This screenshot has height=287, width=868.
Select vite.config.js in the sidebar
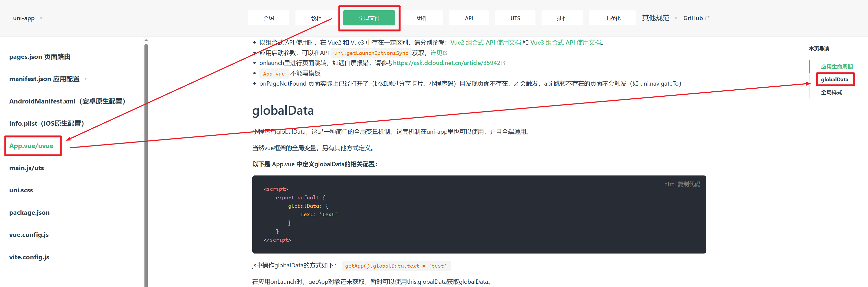pos(29,257)
